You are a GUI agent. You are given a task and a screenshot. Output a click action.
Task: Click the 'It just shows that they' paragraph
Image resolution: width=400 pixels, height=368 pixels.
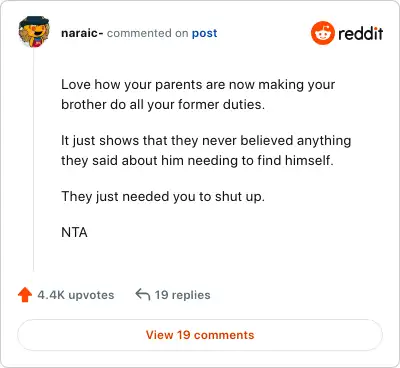[206, 150]
